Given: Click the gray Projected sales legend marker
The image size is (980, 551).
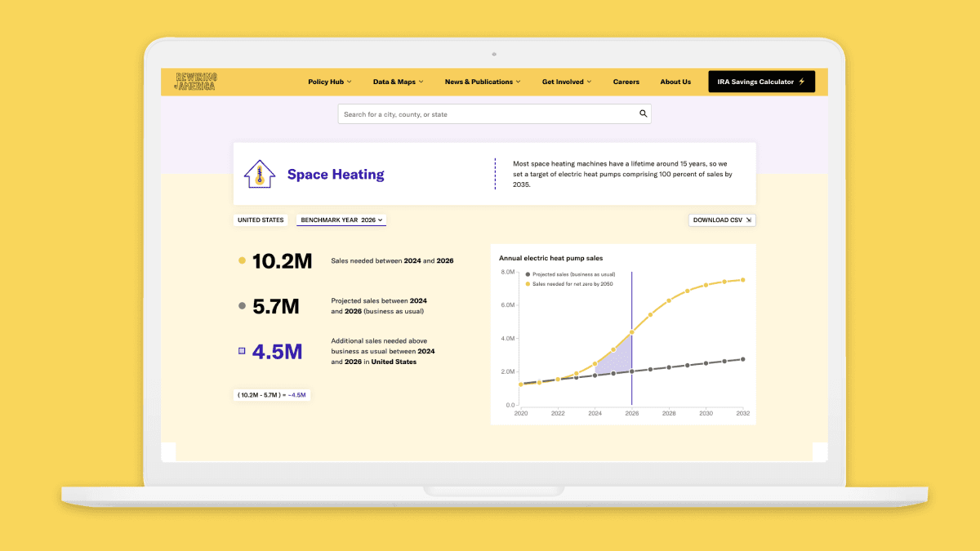Looking at the screenshot, I should [x=528, y=274].
